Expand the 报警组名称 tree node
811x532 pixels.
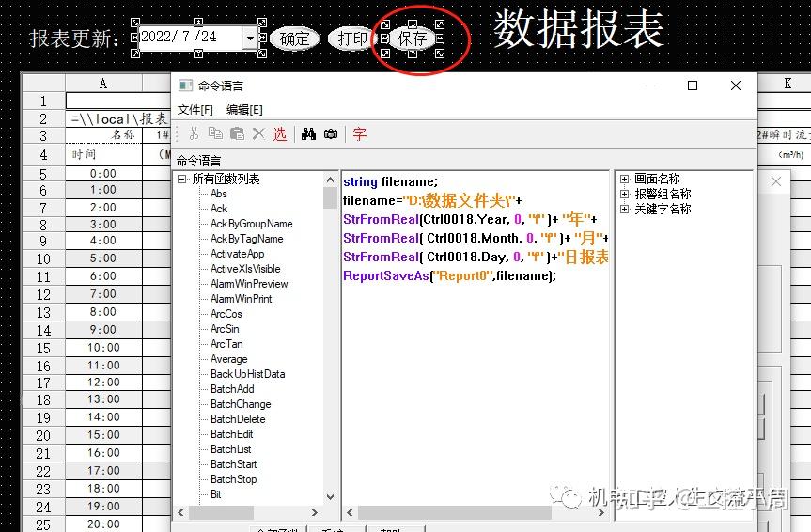624,194
